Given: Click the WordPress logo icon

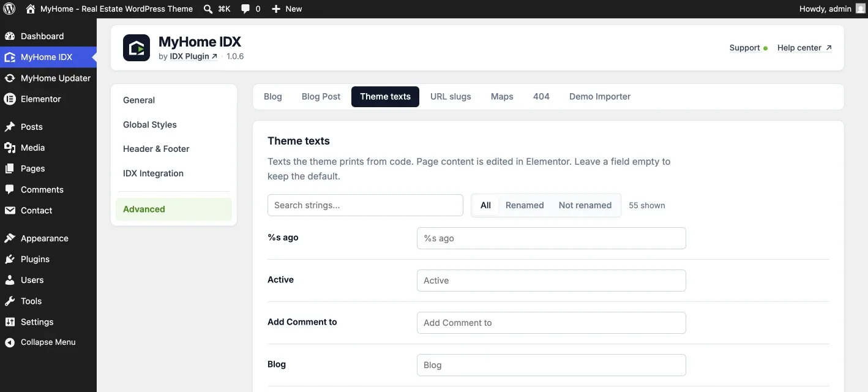Looking at the screenshot, I should [x=9, y=9].
